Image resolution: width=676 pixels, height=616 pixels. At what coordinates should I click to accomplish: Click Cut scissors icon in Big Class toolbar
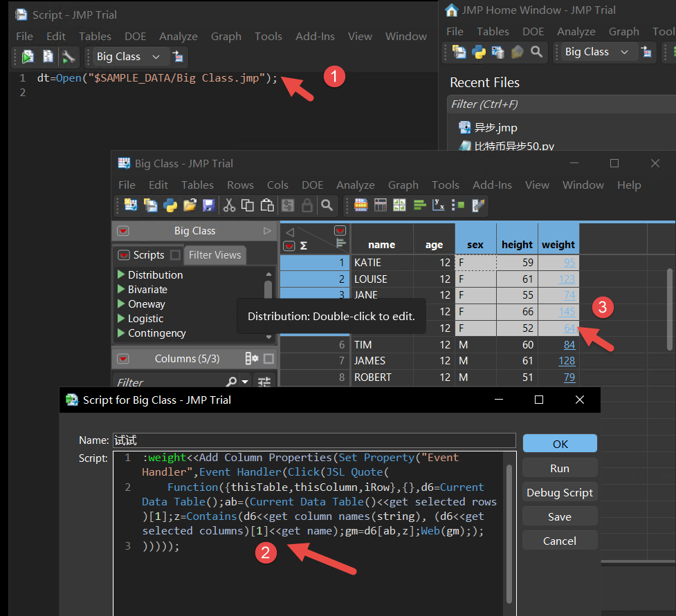click(229, 205)
